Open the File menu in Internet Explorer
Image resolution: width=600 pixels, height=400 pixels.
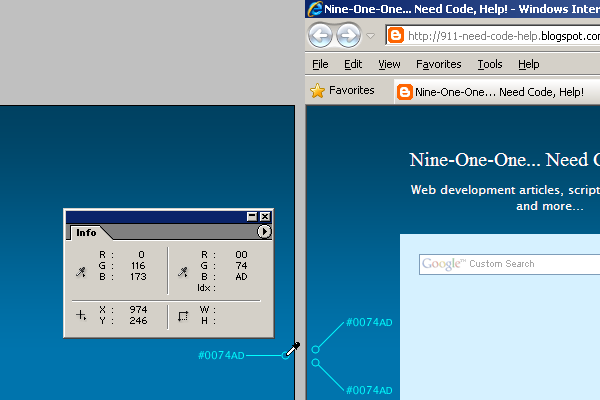click(x=320, y=64)
